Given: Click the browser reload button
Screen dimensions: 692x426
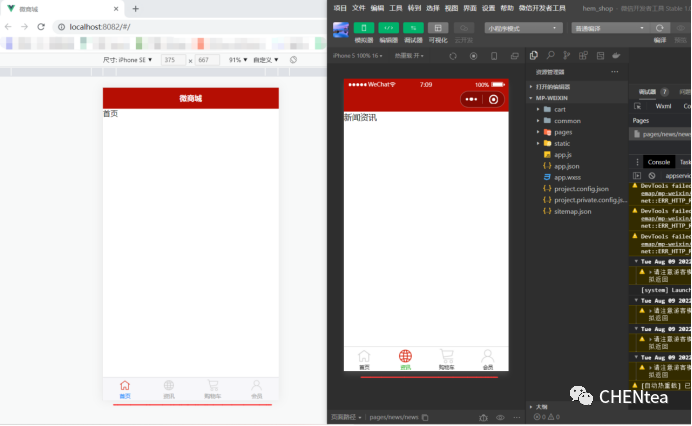Looking at the screenshot, I should coord(40,26).
